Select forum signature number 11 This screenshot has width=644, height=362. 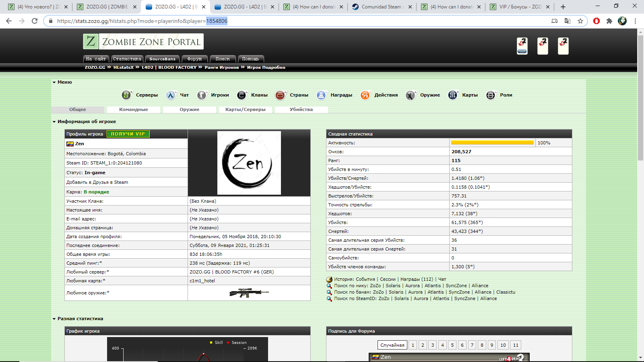click(516, 345)
